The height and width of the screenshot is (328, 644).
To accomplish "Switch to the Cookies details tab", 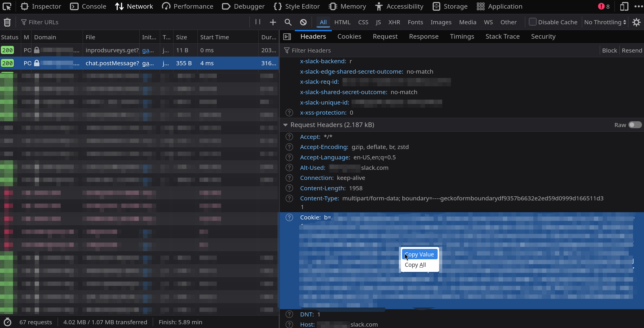I will (x=349, y=36).
